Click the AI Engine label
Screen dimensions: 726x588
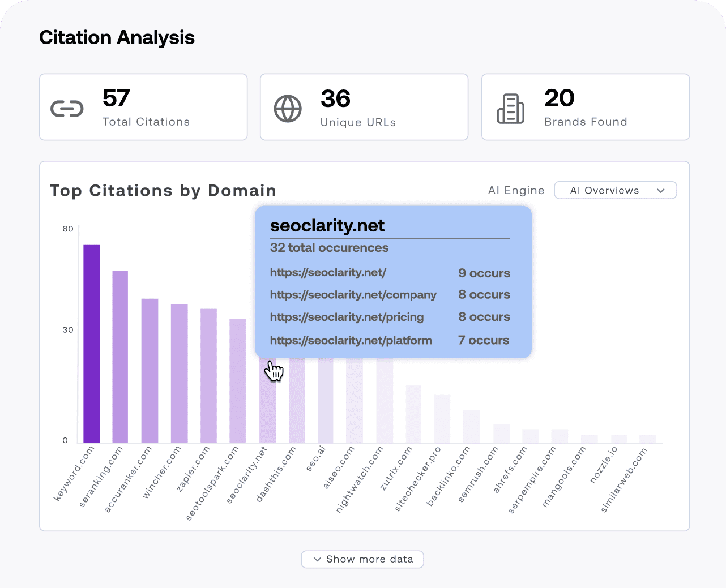516,191
